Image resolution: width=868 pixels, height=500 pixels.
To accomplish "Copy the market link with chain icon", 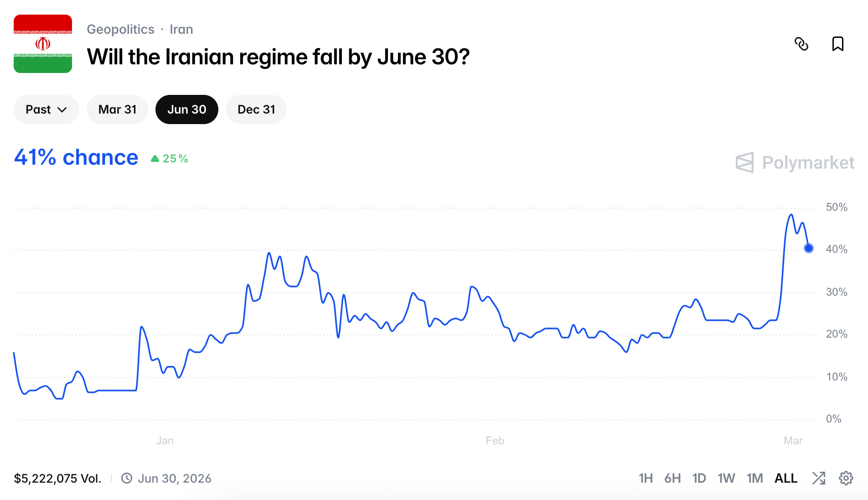I will pos(801,44).
